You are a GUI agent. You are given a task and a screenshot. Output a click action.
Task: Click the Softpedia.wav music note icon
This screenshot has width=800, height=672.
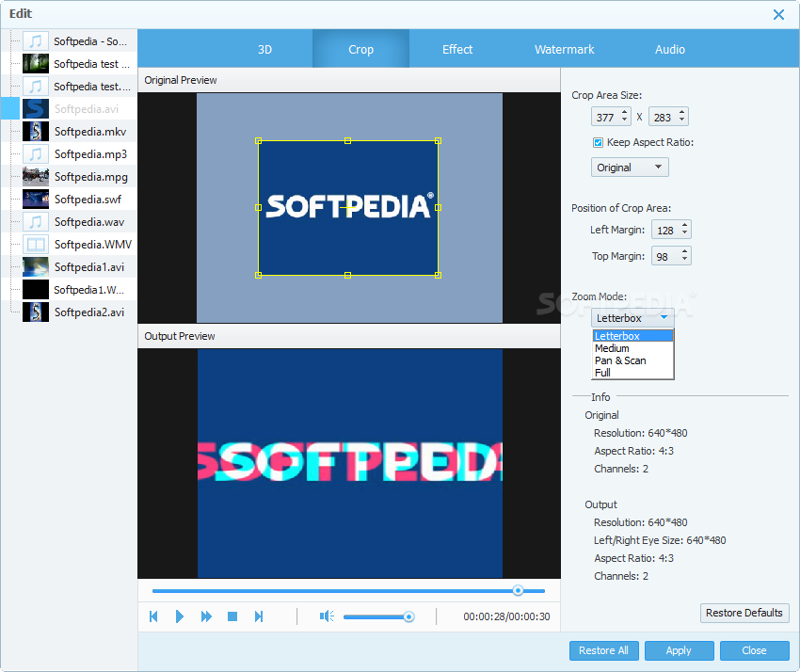click(x=36, y=221)
